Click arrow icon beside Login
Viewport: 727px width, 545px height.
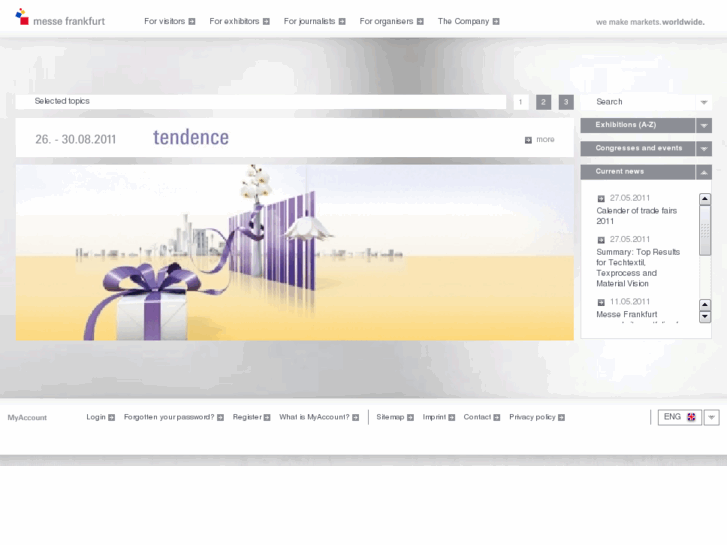[x=111, y=417]
